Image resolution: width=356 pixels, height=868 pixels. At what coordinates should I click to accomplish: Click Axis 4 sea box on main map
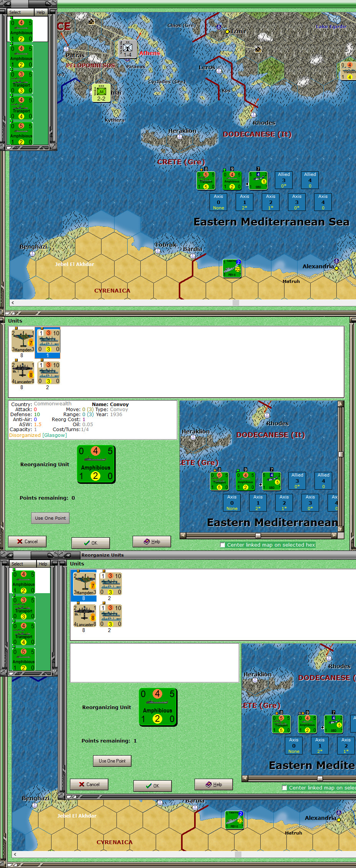(x=323, y=202)
